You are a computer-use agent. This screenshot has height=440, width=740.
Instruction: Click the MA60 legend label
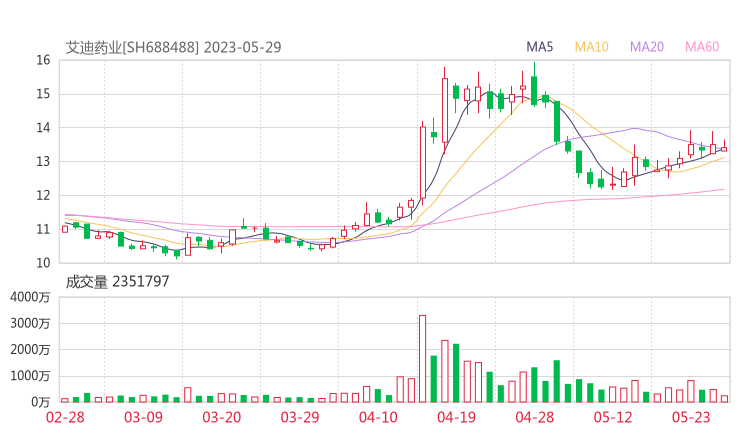point(702,47)
